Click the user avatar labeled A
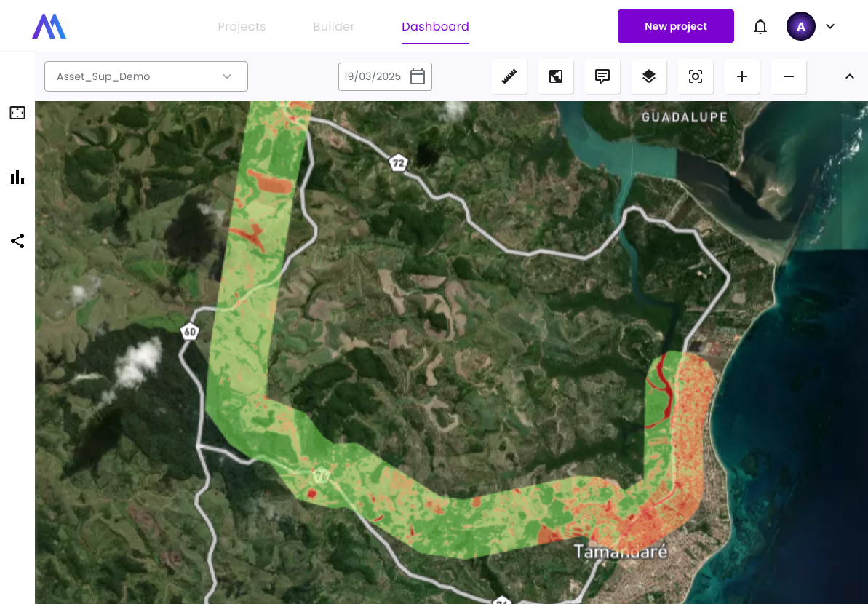The height and width of the screenshot is (604, 868). coord(800,27)
